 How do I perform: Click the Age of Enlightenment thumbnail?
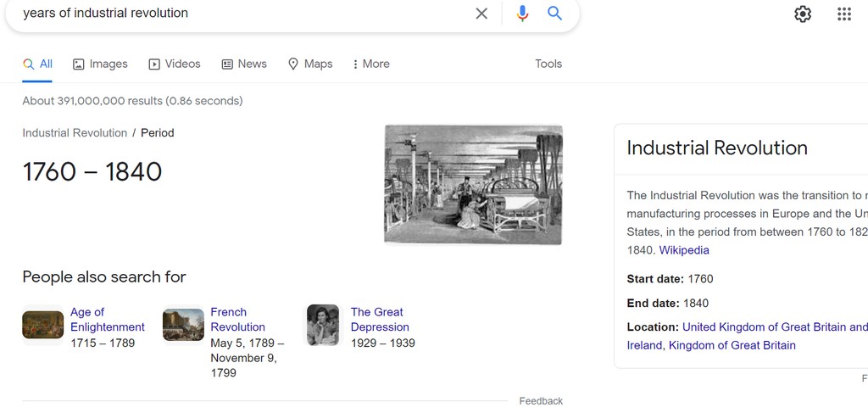click(43, 325)
